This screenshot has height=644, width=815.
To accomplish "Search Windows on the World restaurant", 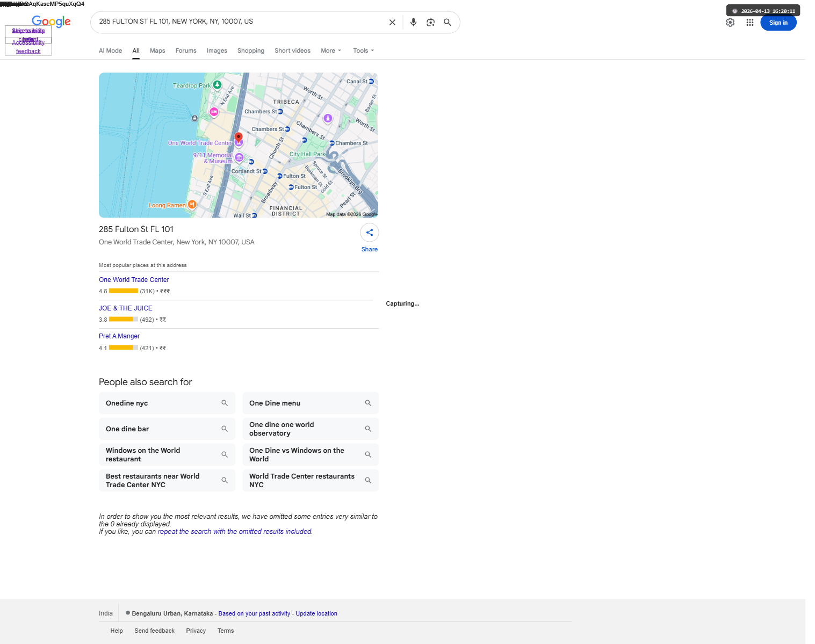I will [167, 455].
